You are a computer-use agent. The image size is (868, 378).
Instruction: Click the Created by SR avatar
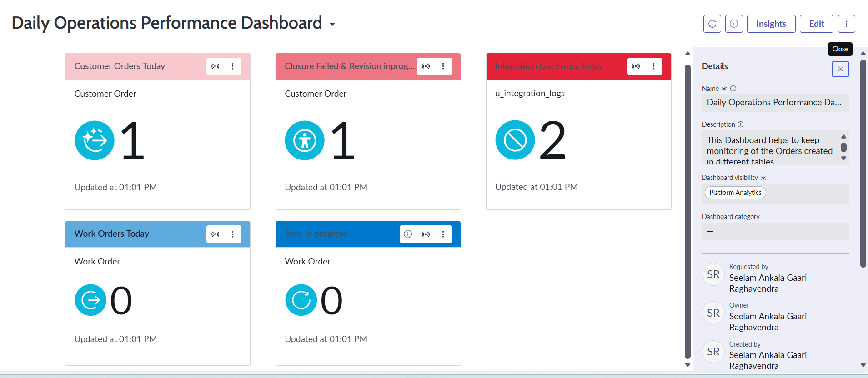click(x=713, y=352)
